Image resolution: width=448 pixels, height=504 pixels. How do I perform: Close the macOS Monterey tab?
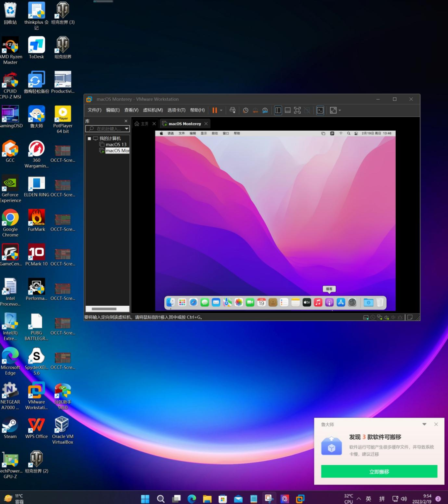point(206,124)
